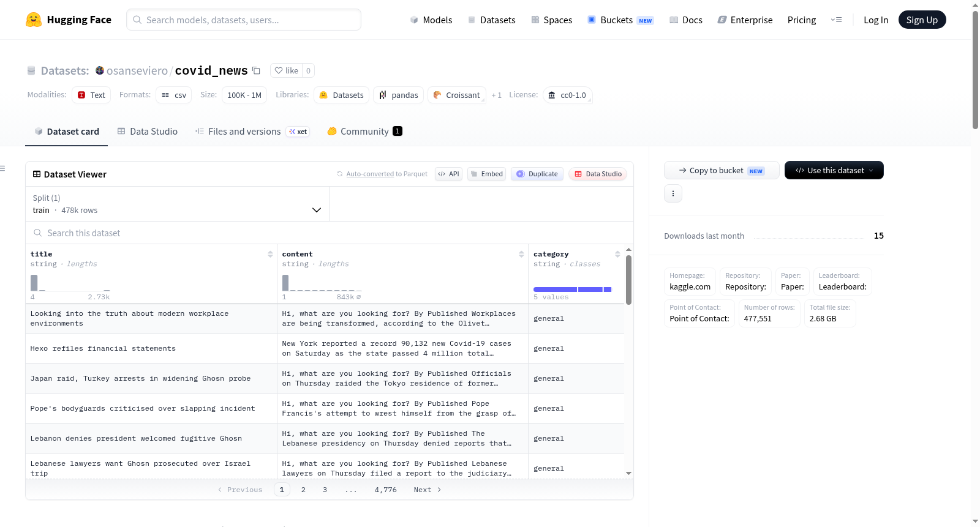Open the left sidebar hamburger icon
The height and width of the screenshot is (527, 980).
click(2, 168)
